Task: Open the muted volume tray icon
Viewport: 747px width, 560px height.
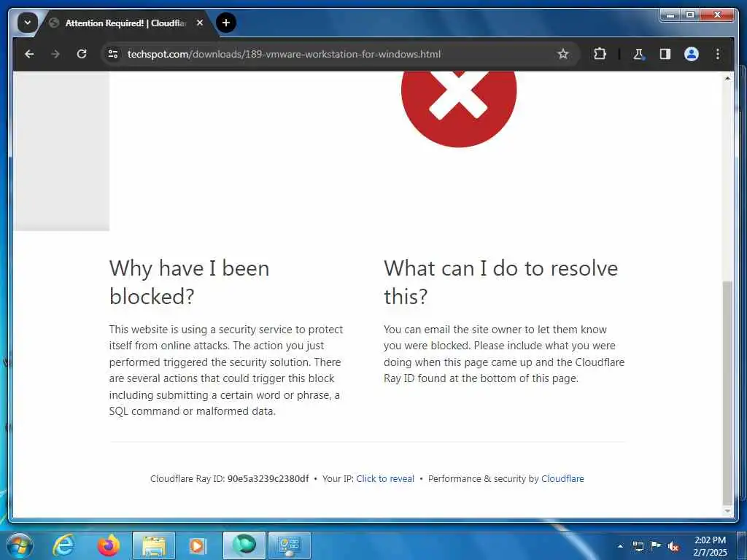Action: tap(673, 546)
